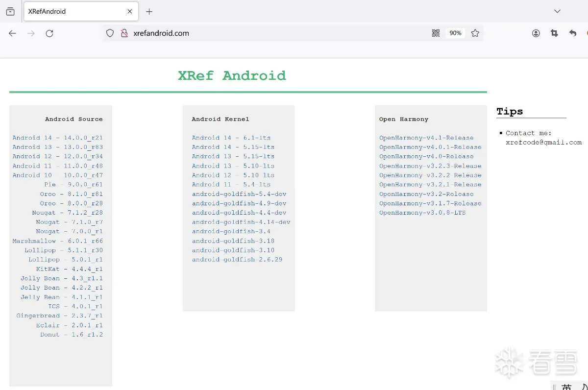Open Nougat - 7.1.2_r28 source
The image size is (588, 390).
[68, 213]
